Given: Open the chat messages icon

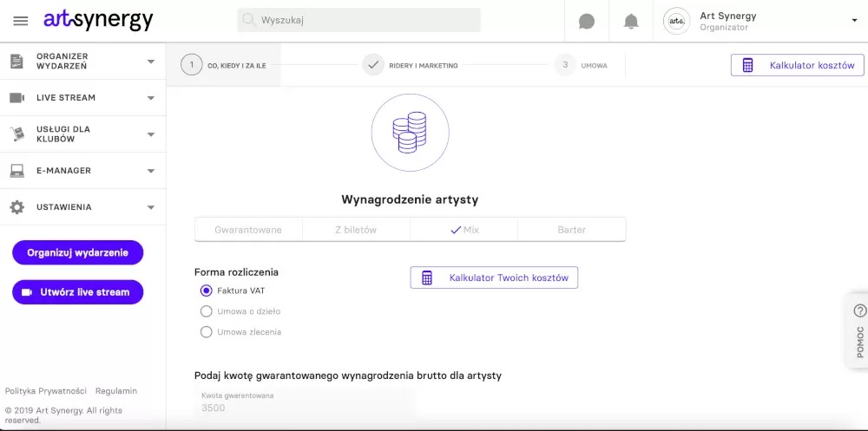Looking at the screenshot, I should point(587,21).
